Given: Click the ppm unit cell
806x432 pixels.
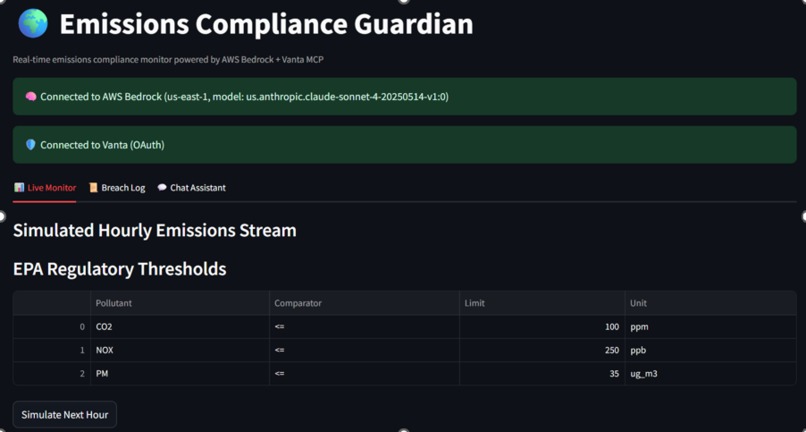Looking at the screenshot, I should tap(711, 327).
